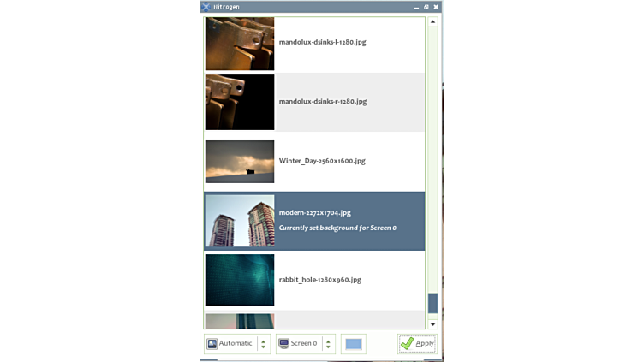Image resolution: width=644 pixels, height=362 pixels.
Task: Open the blue background color picker
Action: point(353,344)
